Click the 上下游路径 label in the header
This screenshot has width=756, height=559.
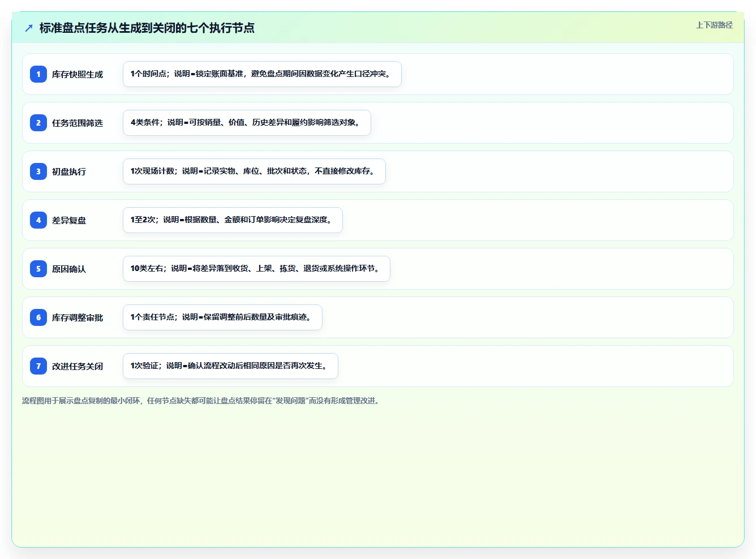point(714,25)
